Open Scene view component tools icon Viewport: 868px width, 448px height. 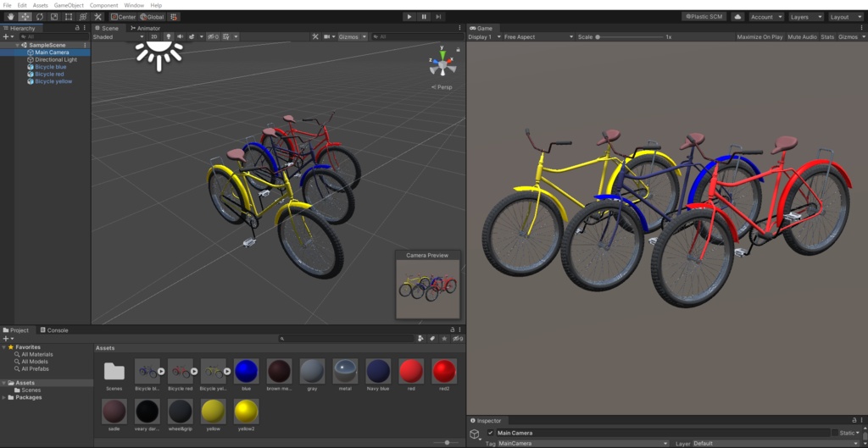point(315,36)
